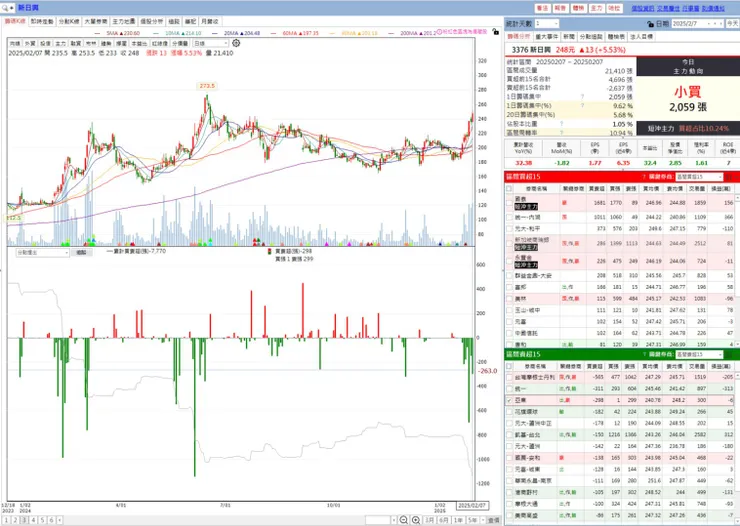740x526 pixels.
Task: Check the 凱基-台北 seller row checkbox
Action: click(509, 434)
